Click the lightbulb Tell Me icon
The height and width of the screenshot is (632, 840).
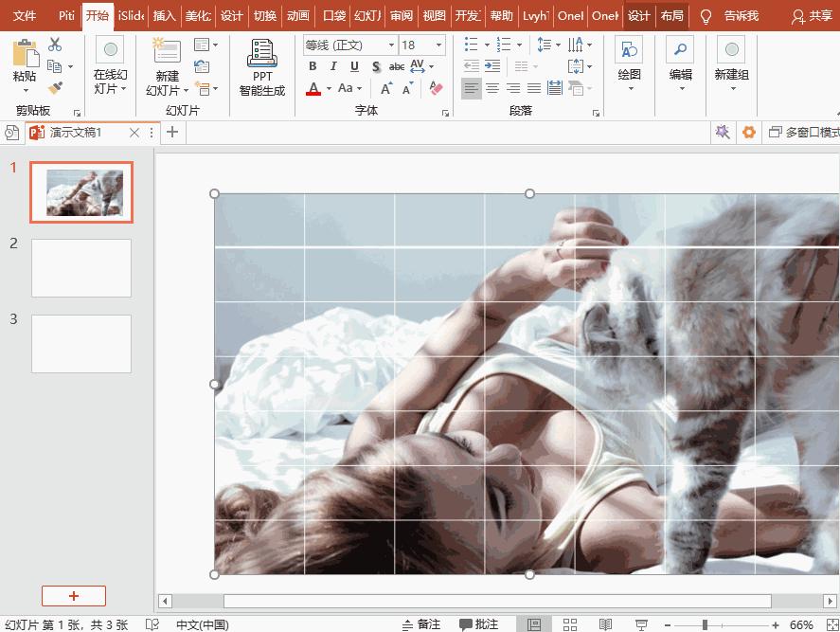coord(706,17)
